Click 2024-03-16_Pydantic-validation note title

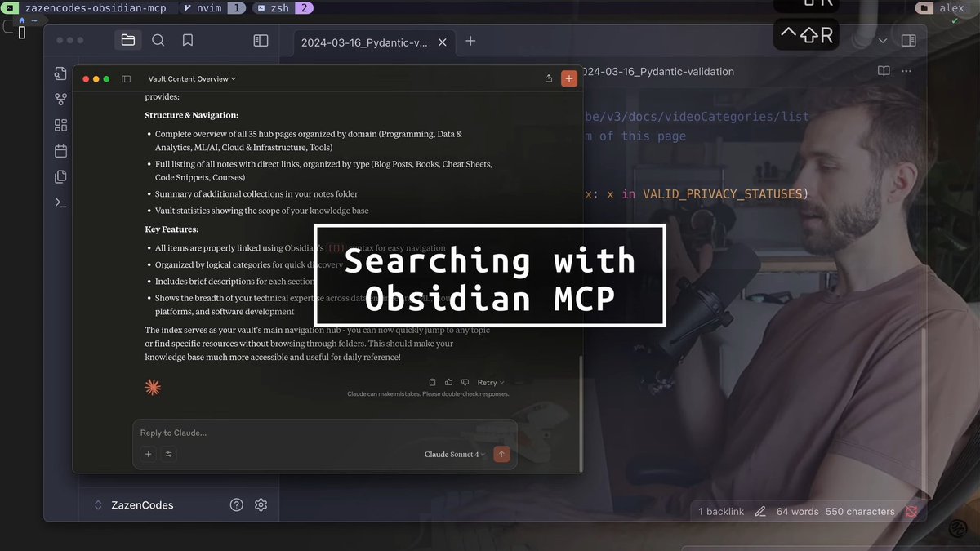point(660,72)
